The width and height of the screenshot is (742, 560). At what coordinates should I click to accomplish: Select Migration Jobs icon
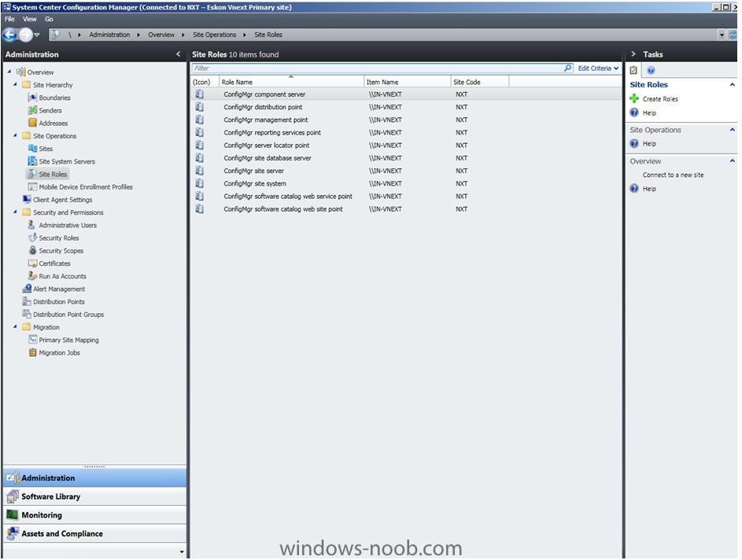[x=32, y=352]
